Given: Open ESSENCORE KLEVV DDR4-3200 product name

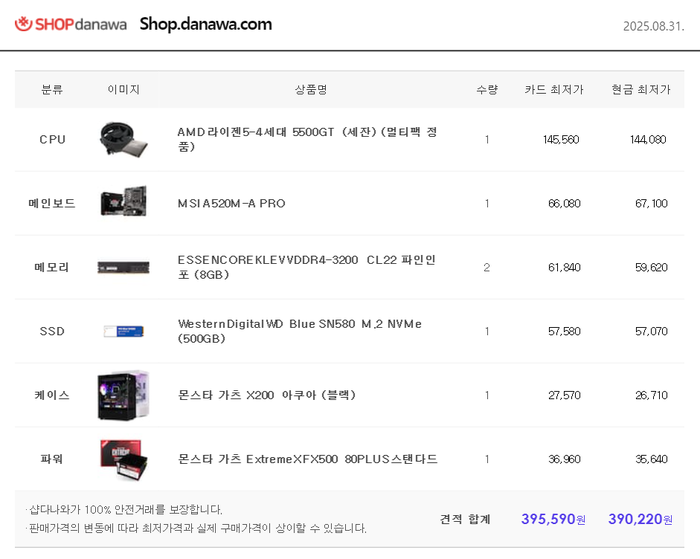Looking at the screenshot, I should tap(307, 267).
